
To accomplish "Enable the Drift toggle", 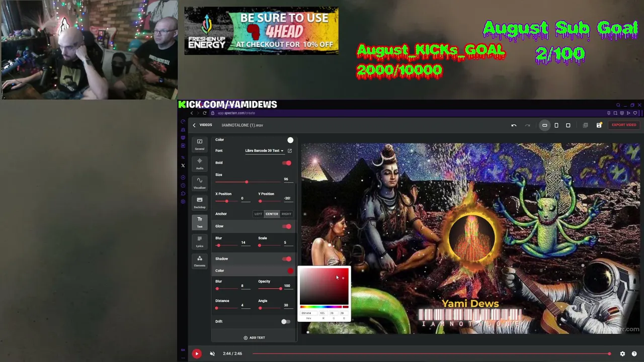I will pyautogui.click(x=285, y=322).
